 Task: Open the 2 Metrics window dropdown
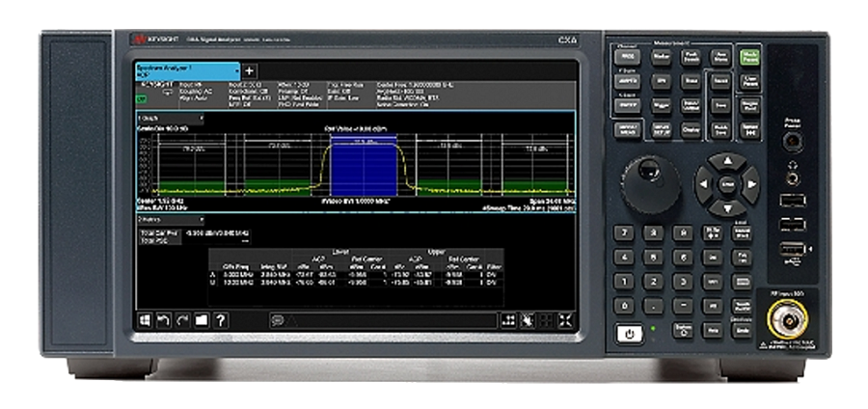click(x=171, y=220)
